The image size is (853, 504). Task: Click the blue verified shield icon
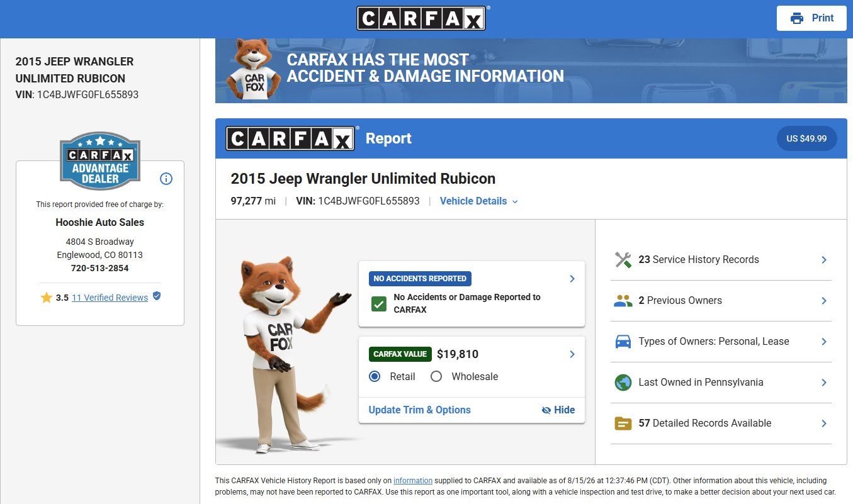point(157,296)
